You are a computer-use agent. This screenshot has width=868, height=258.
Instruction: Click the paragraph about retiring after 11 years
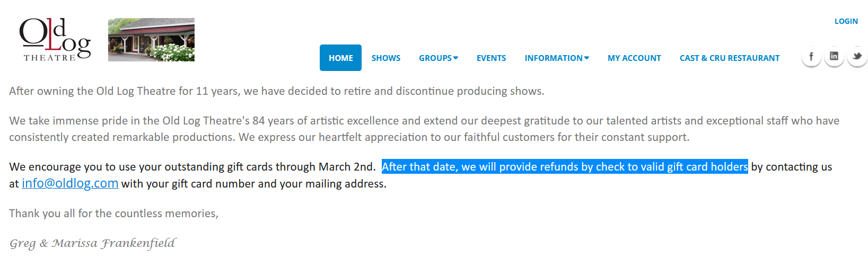(x=276, y=91)
